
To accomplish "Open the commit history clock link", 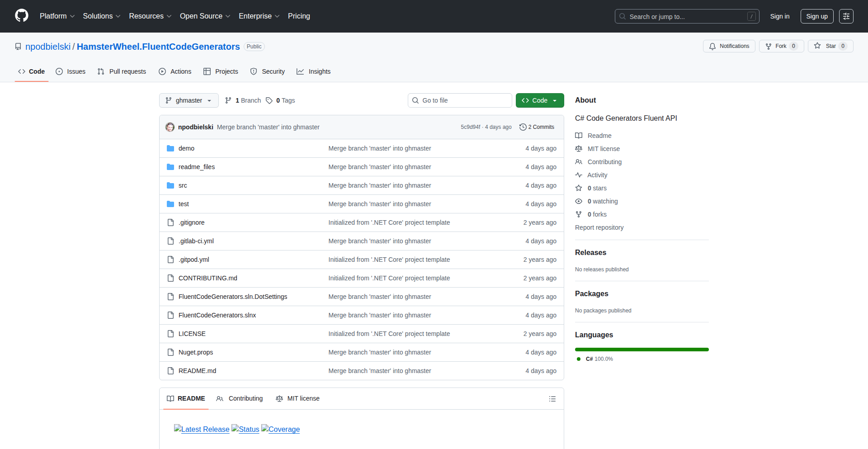I will pyautogui.click(x=537, y=127).
